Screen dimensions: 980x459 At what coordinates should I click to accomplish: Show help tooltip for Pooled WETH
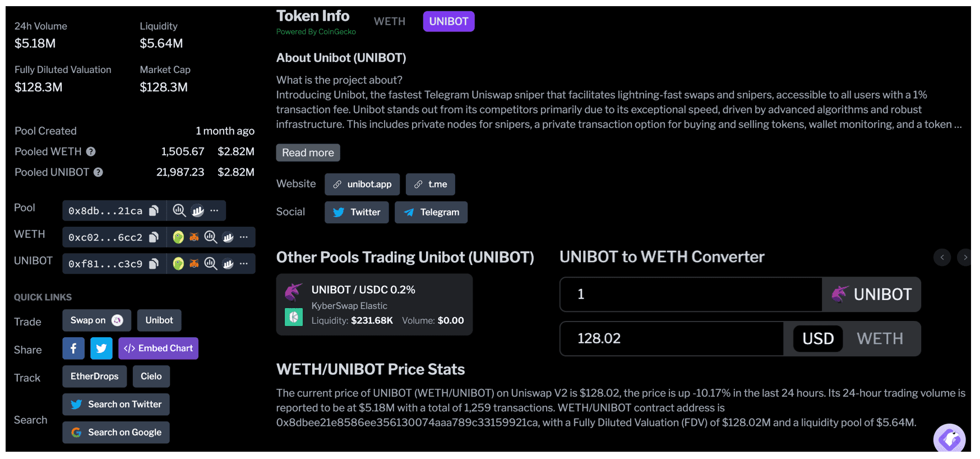[91, 152]
